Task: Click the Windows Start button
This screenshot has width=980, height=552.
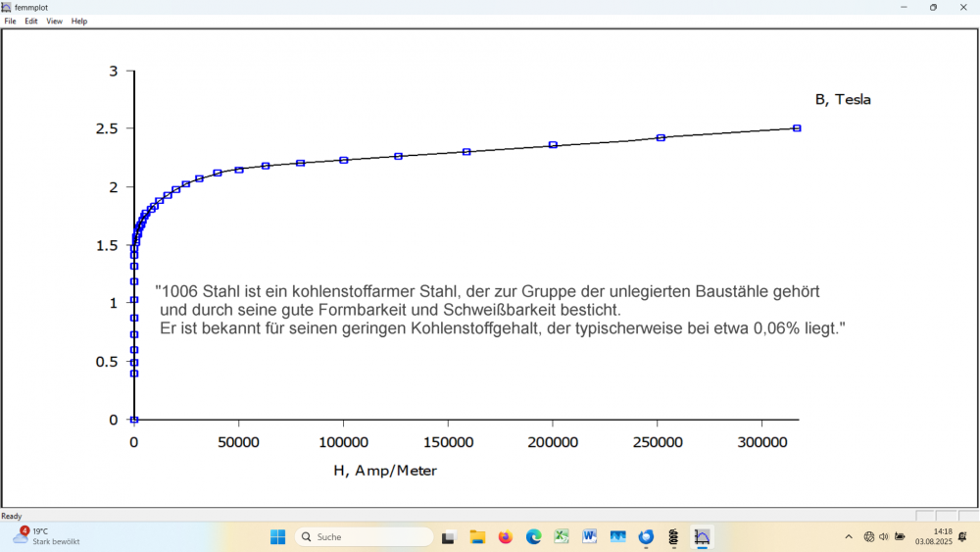Action: click(x=277, y=536)
